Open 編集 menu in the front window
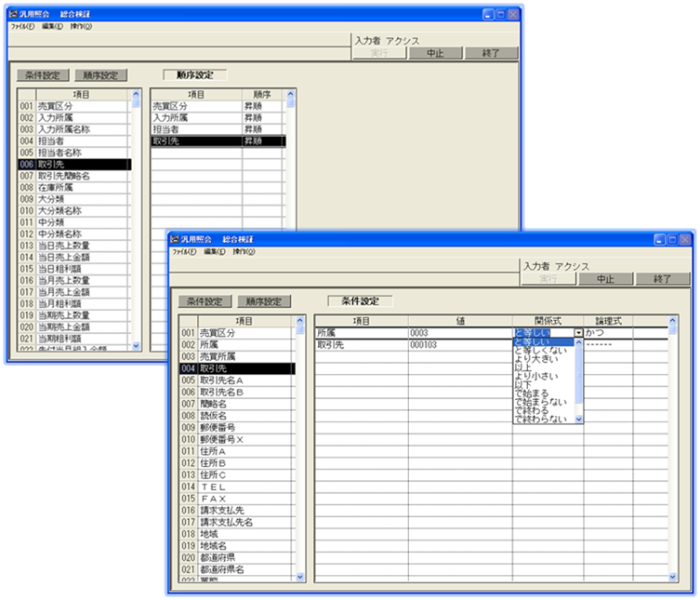The height and width of the screenshot is (600, 700). (215, 252)
